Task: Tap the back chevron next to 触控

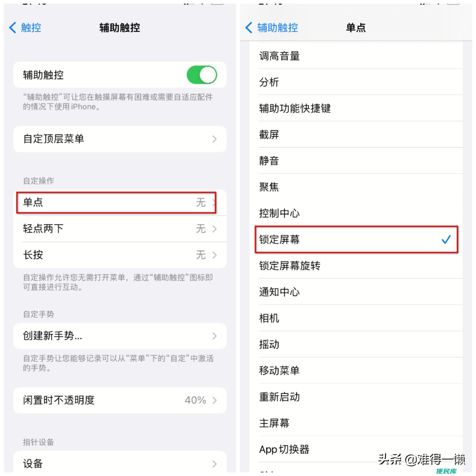Action: [13, 28]
